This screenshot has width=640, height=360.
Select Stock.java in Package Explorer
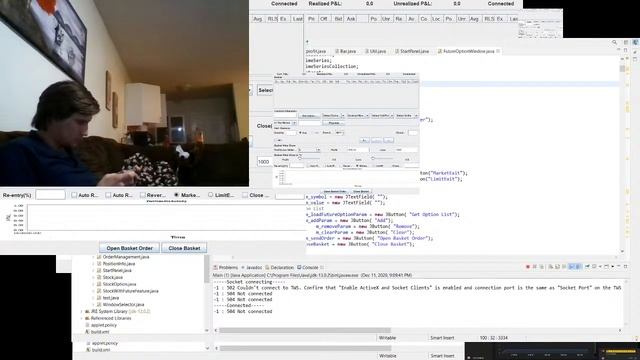(x=113, y=277)
